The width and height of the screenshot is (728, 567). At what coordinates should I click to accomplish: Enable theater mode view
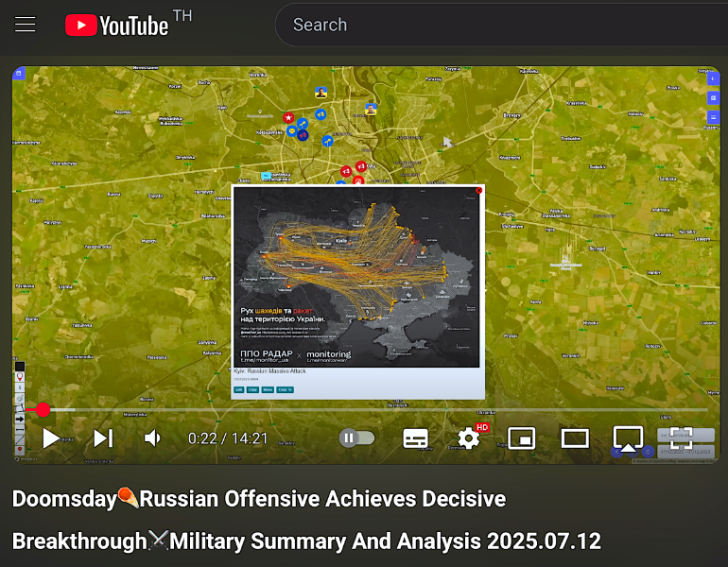click(x=575, y=438)
